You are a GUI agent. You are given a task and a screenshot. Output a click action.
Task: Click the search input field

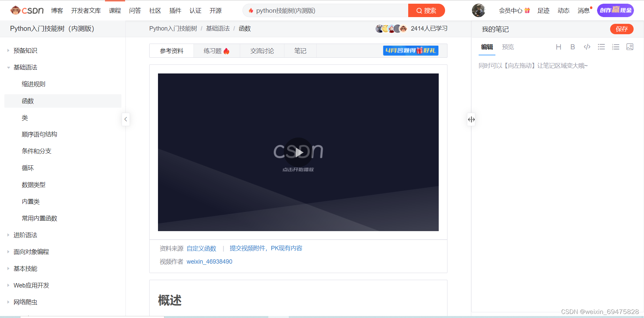click(x=325, y=10)
